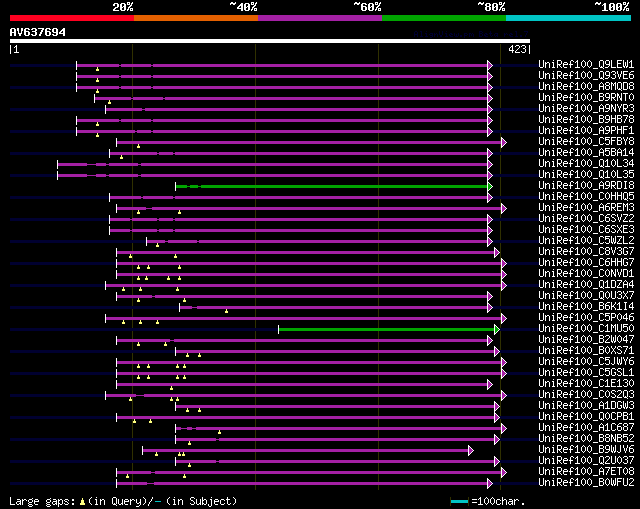Select the UniRef100_C0HHQ5 label
Screen dimensions: 640x509
586,197
